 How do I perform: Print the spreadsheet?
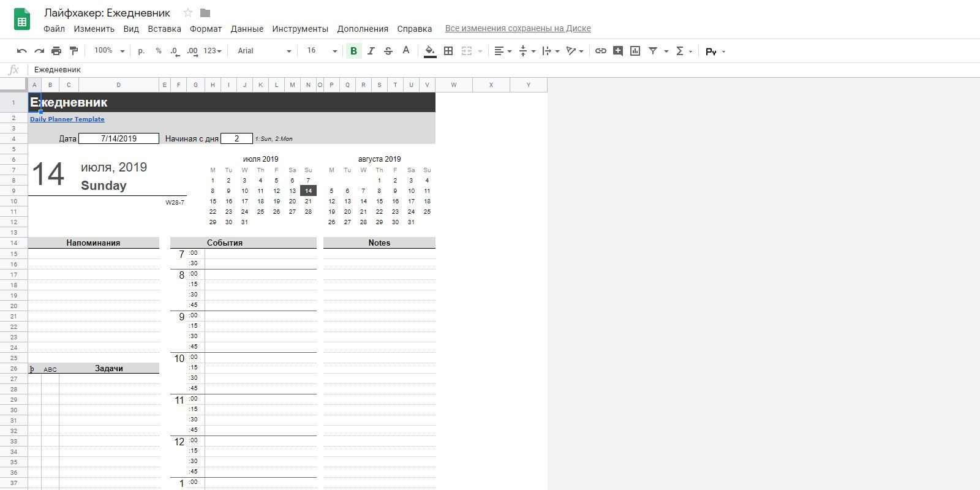56,51
